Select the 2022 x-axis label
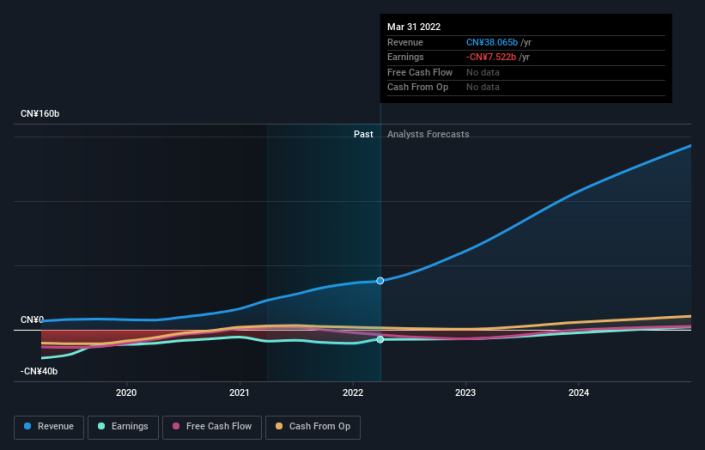 (x=353, y=392)
